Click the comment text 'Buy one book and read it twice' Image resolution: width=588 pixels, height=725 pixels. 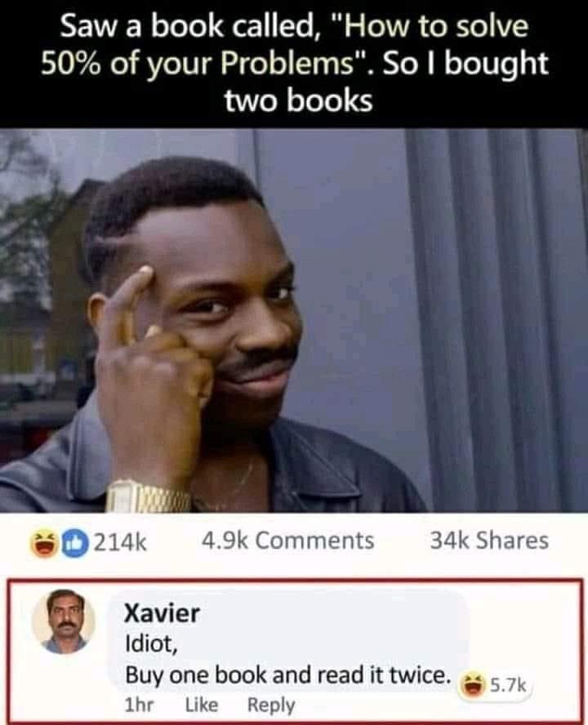point(287,675)
